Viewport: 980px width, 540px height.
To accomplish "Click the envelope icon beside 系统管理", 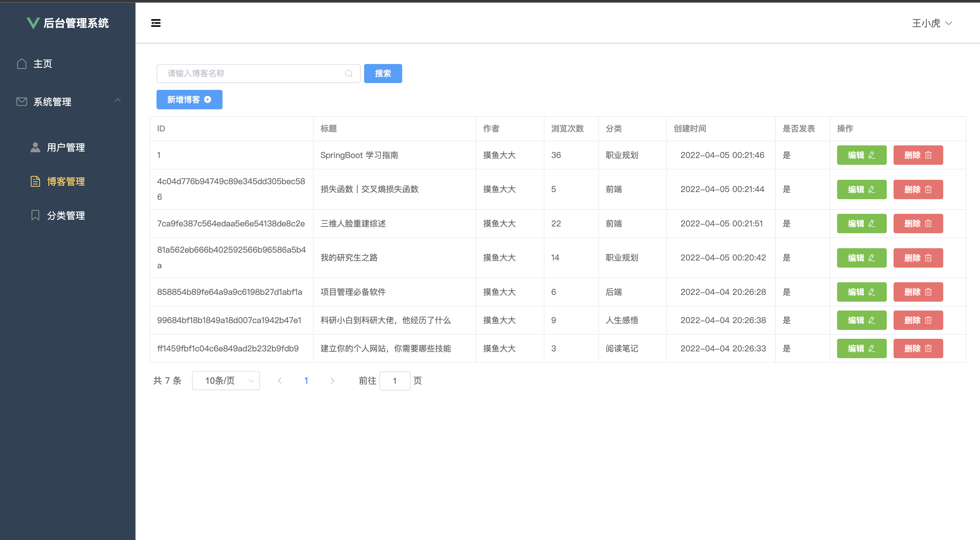I will pyautogui.click(x=22, y=101).
